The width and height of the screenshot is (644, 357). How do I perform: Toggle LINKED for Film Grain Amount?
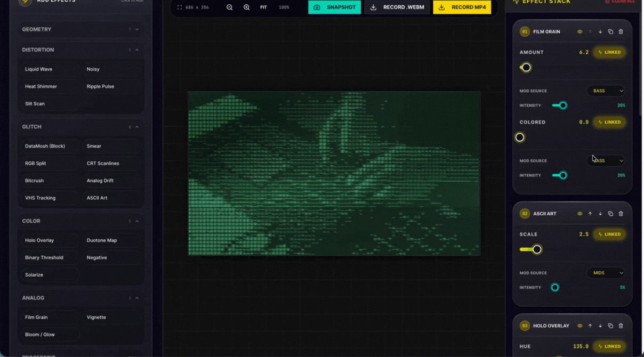[609, 52]
